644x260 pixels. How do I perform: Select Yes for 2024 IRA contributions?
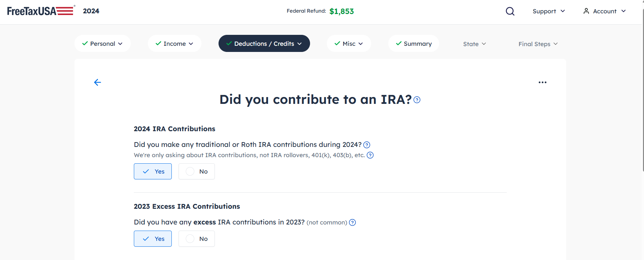pyautogui.click(x=153, y=172)
